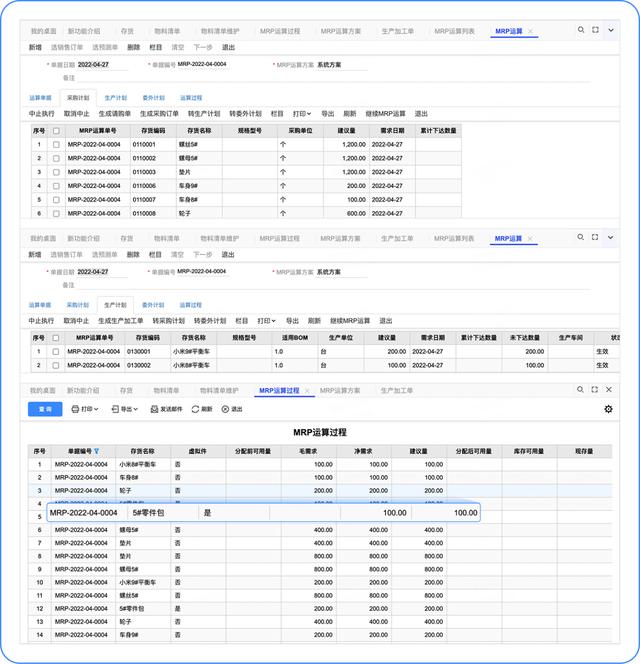This screenshot has height=664, width=640.
Task: Check the row for 轮子 item 0110008
Action: tap(56, 213)
